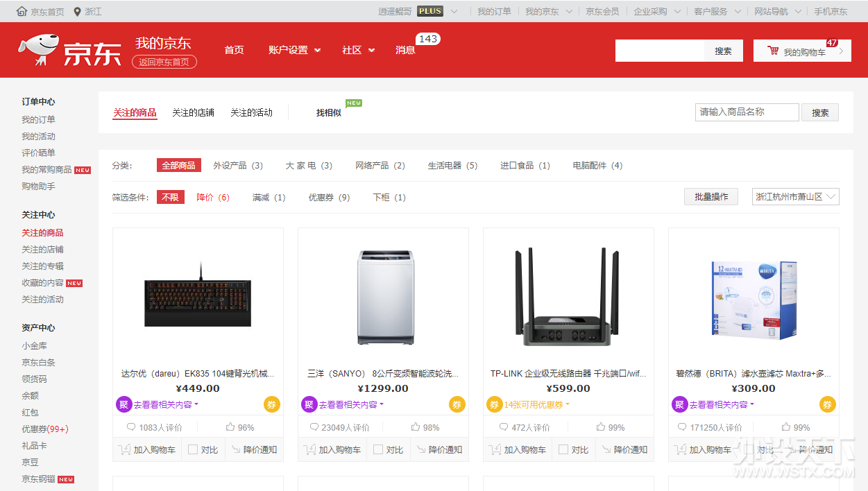This screenshot has height=491, width=868.
Task: Expand 去看看相关内容 under dareu keyboard
Action: pyautogui.click(x=166, y=404)
